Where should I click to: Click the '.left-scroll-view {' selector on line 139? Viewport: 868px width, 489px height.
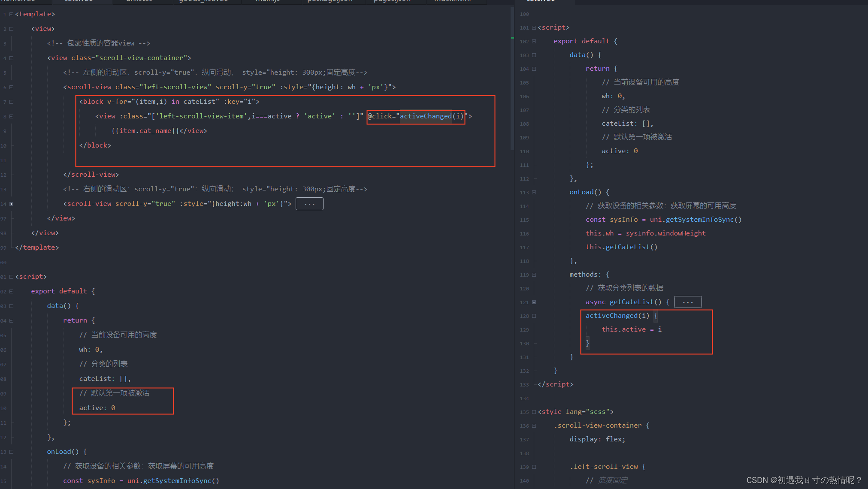pyautogui.click(x=608, y=467)
